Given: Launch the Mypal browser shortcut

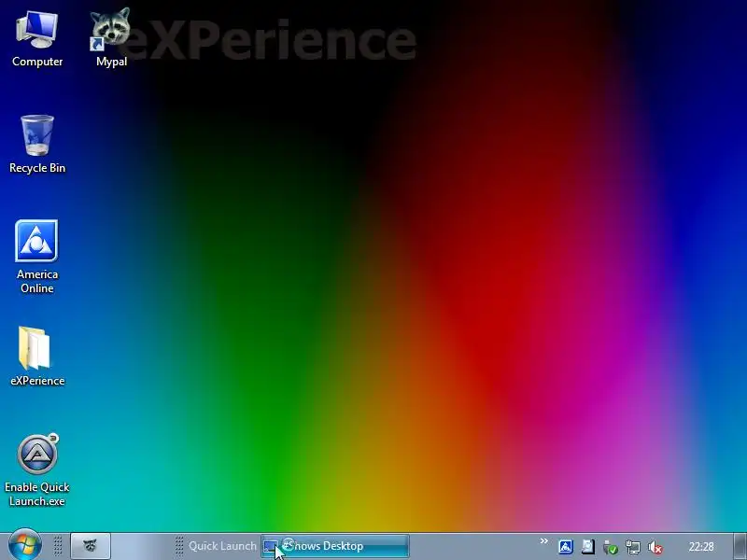Looking at the screenshot, I should (111, 38).
